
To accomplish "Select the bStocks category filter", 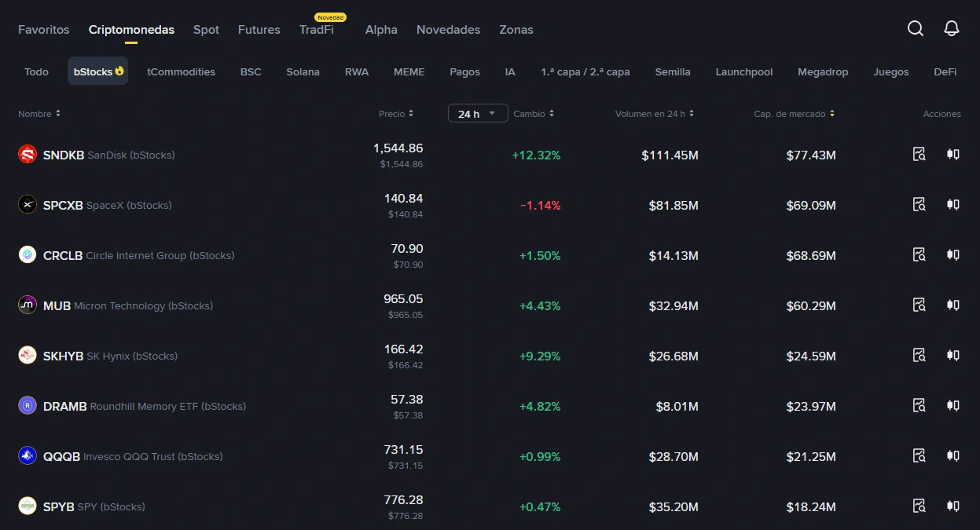I will point(98,71).
